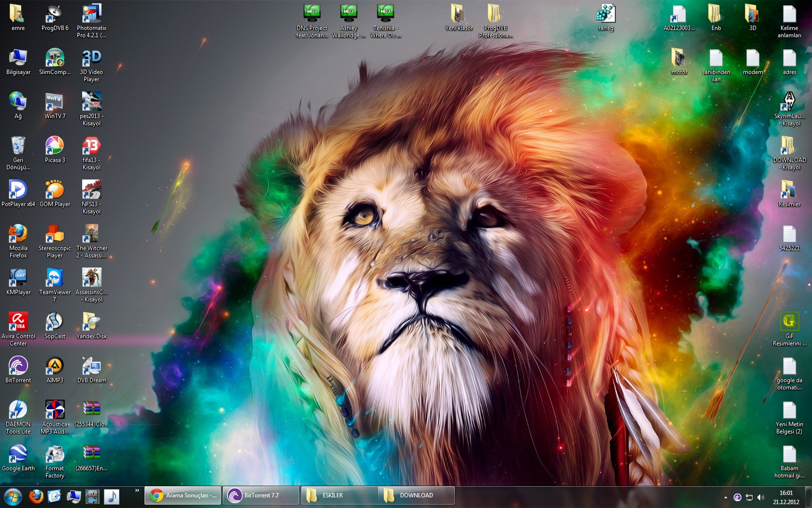Select The Witcher 2 desktop shortcut

click(x=91, y=241)
